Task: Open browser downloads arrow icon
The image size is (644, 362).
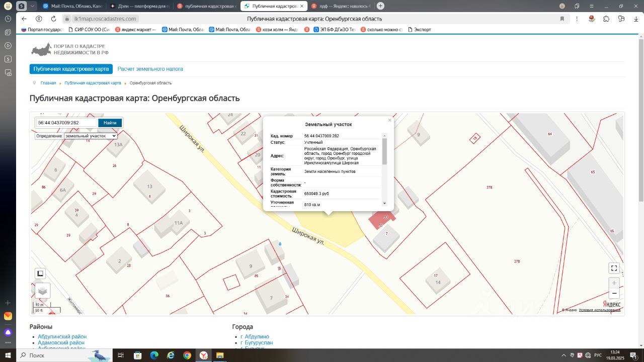Action: pyautogui.click(x=636, y=19)
